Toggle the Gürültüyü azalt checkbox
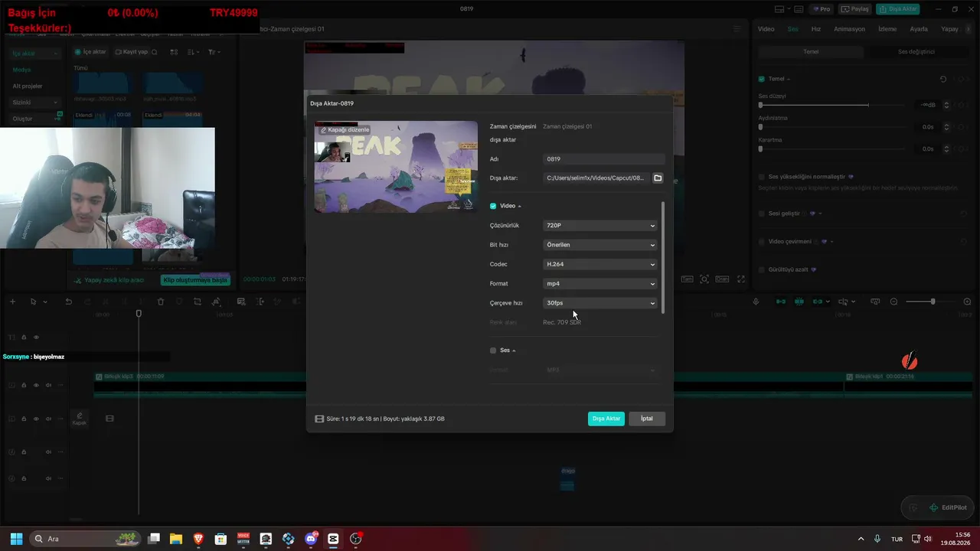Image resolution: width=980 pixels, height=551 pixels. (x=762, y=270)
